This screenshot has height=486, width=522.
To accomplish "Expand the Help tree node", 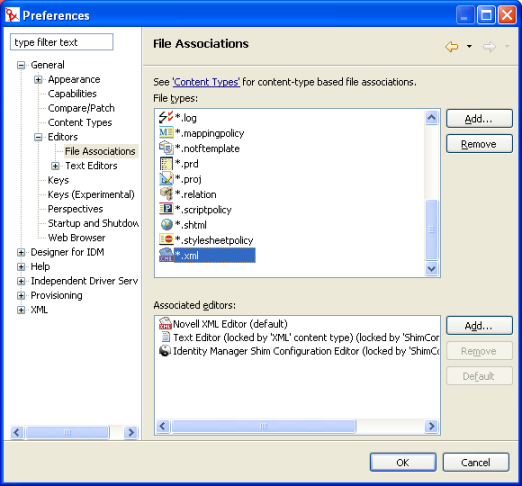I will point(21,267).
